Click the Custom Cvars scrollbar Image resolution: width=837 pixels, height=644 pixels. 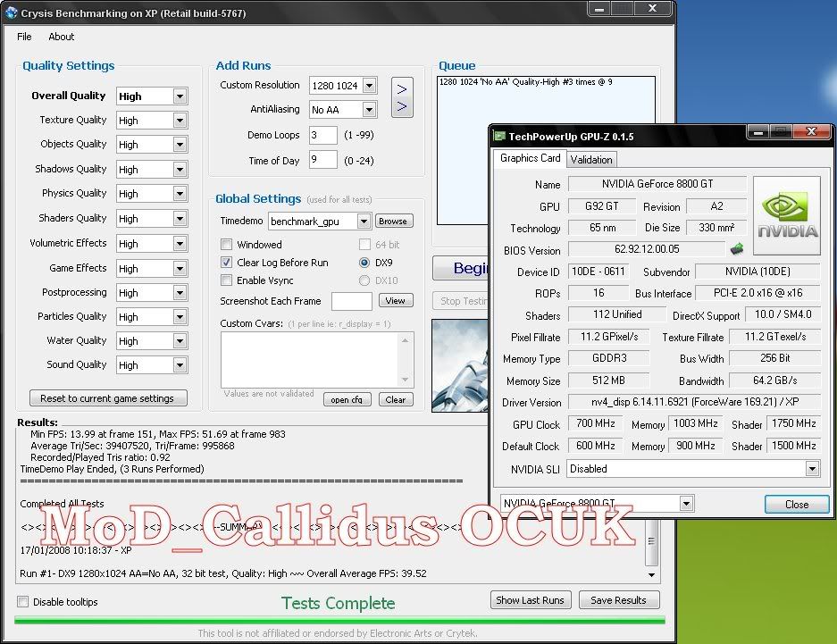click(x=406, y=360)
